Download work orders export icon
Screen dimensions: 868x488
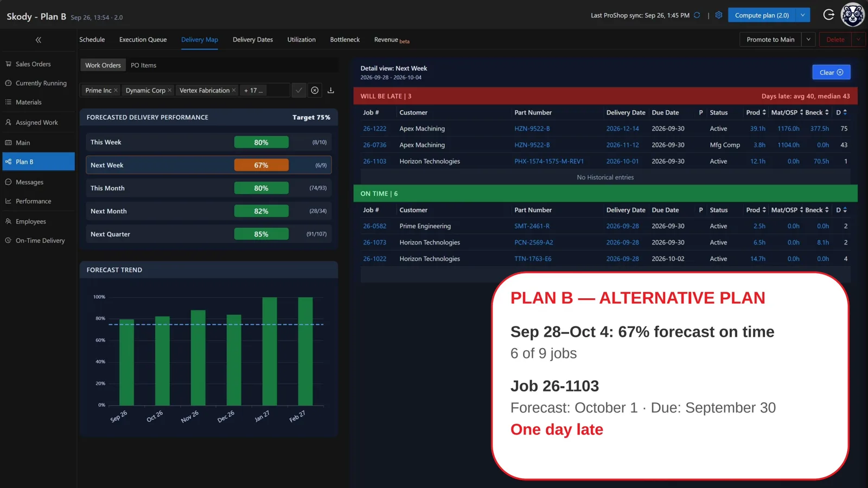tap(331, 91)
